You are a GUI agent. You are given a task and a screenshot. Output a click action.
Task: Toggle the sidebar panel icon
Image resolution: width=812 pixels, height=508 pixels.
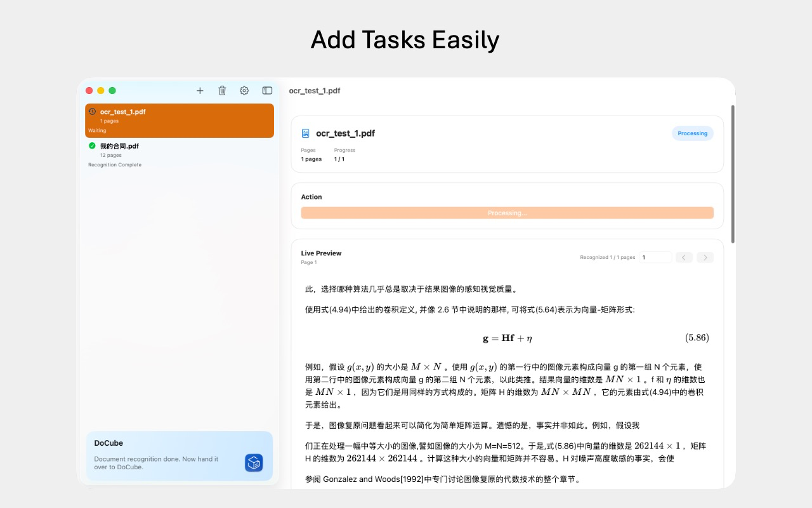tap(267, 91)
